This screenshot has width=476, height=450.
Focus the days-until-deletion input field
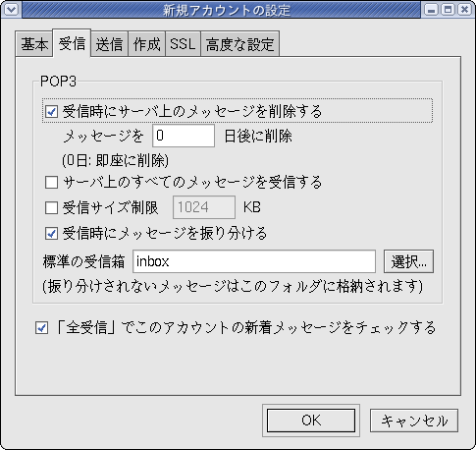184,136
